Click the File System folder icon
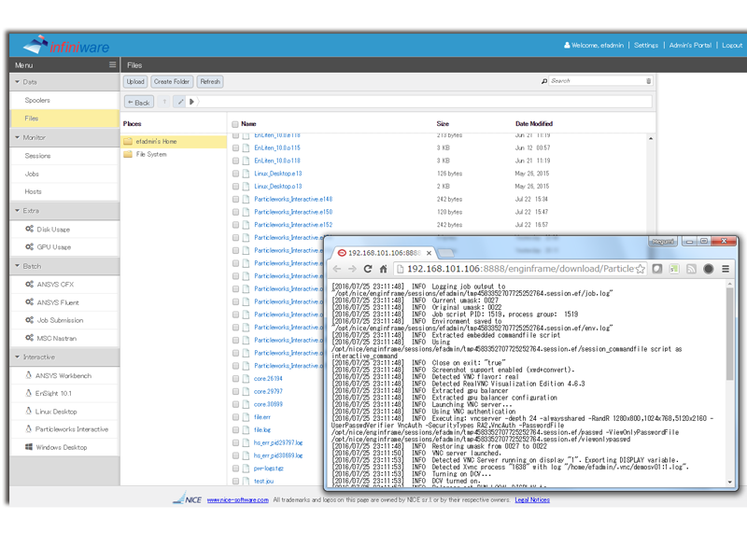This screenshot has height=560, width=747. coord(128,155)
